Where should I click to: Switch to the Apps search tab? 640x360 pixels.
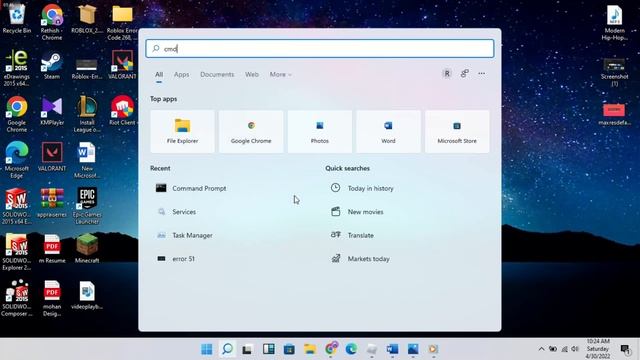(x=181, y=74)
